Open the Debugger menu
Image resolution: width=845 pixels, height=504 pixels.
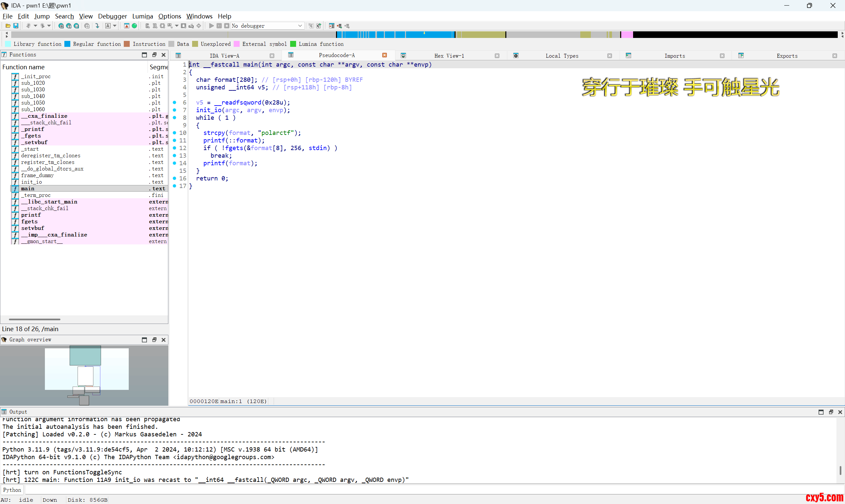[112, 16]
